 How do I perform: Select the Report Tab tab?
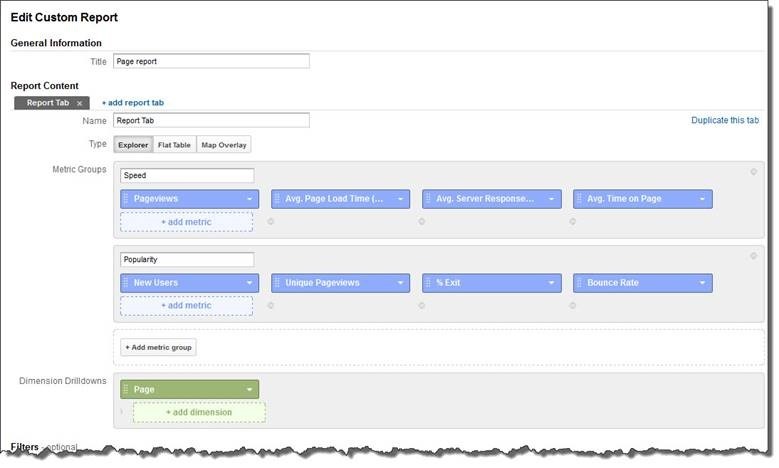[x=46, y=103]
